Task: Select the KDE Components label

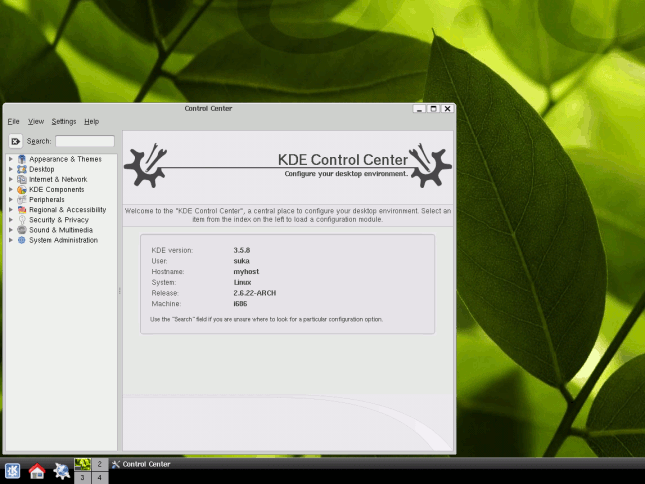Action: click(x=56, y=190)
